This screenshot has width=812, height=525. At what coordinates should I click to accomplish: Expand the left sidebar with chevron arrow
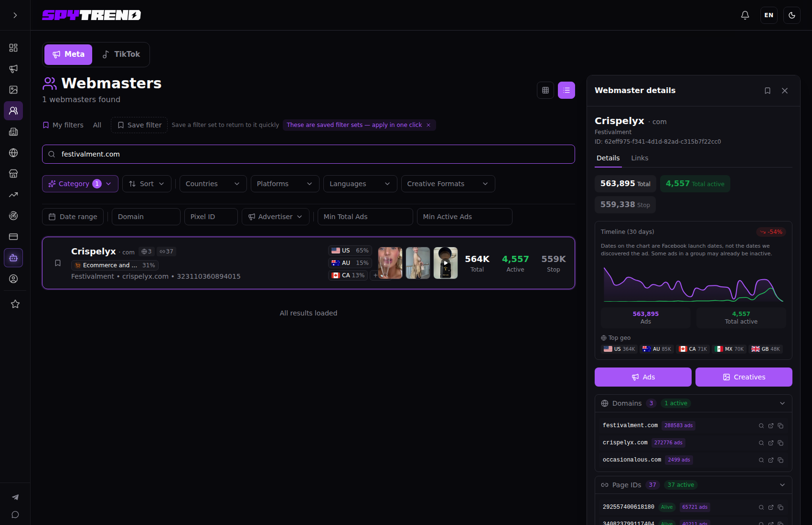coord(15,15)
